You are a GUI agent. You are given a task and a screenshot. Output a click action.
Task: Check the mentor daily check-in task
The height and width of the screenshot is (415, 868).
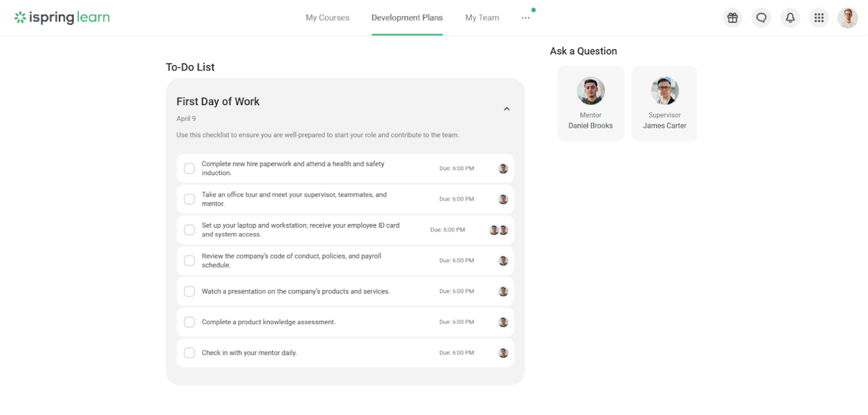[x=190, y=353]
